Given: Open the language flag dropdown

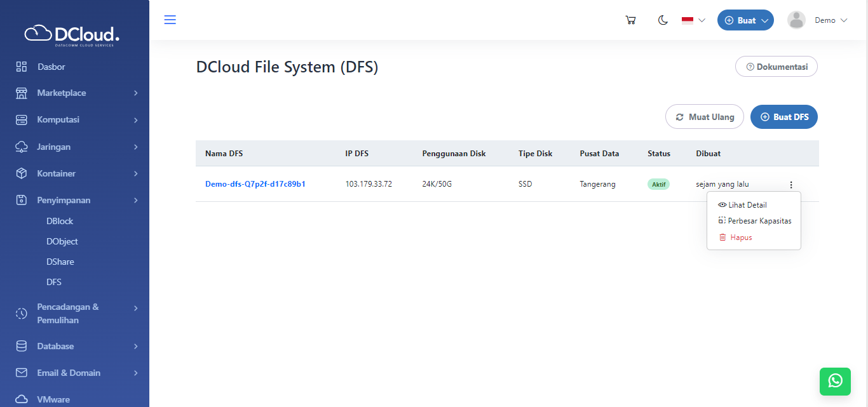Looking at the screenshot, I should pos(693,20).
